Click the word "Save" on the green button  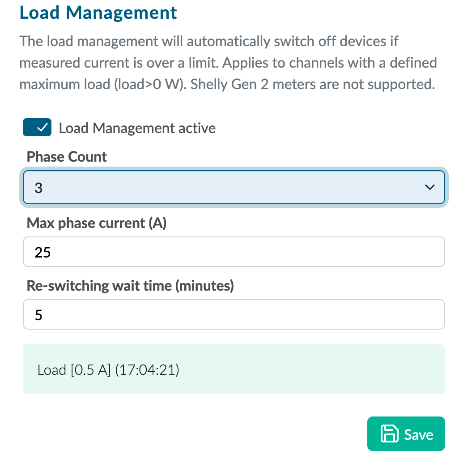419,434
